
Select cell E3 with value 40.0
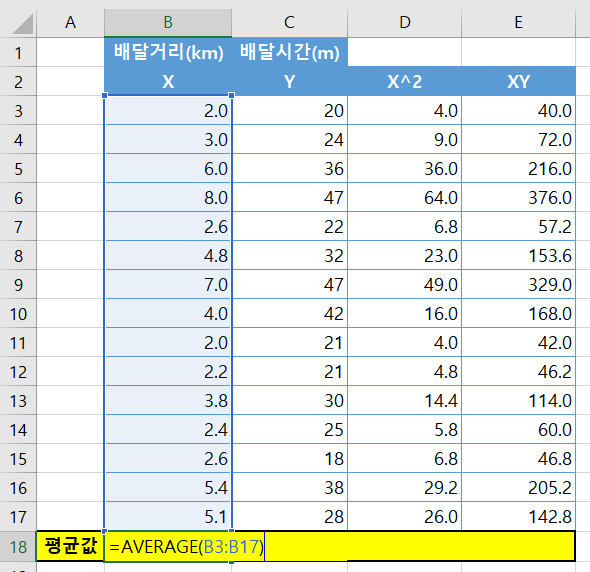click(519, 110)
